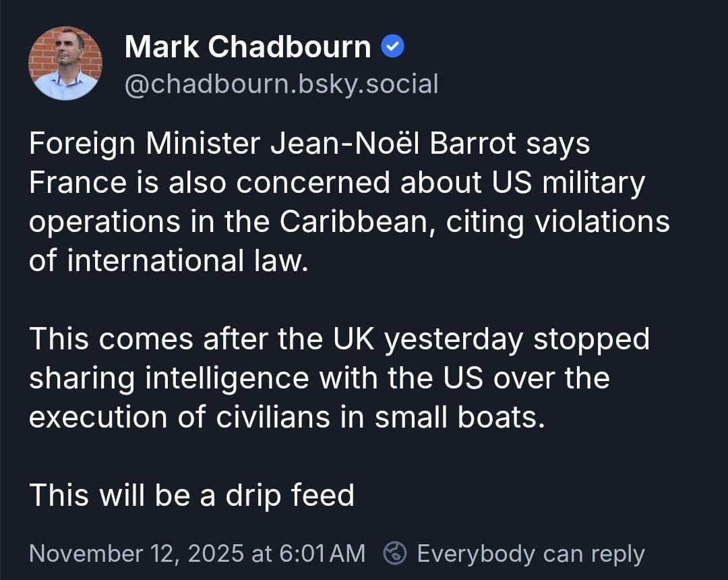Click the words "small boats" in the post
The width and height of the screenshot is (728, 580).
tap(458, 417)
